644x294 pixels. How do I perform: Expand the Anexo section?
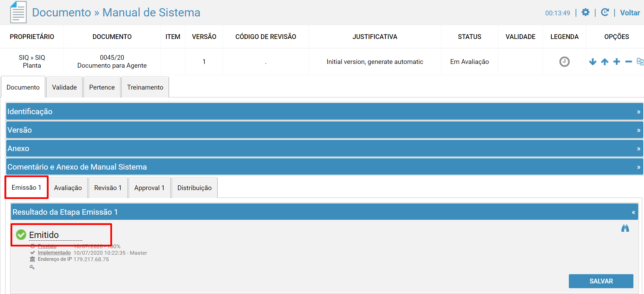point(325,148)
